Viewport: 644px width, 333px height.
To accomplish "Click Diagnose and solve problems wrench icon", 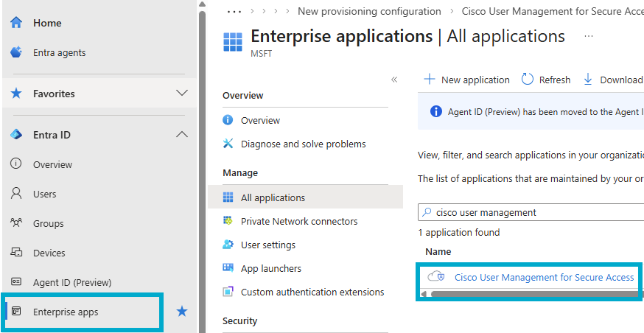I will click(228, 144).
